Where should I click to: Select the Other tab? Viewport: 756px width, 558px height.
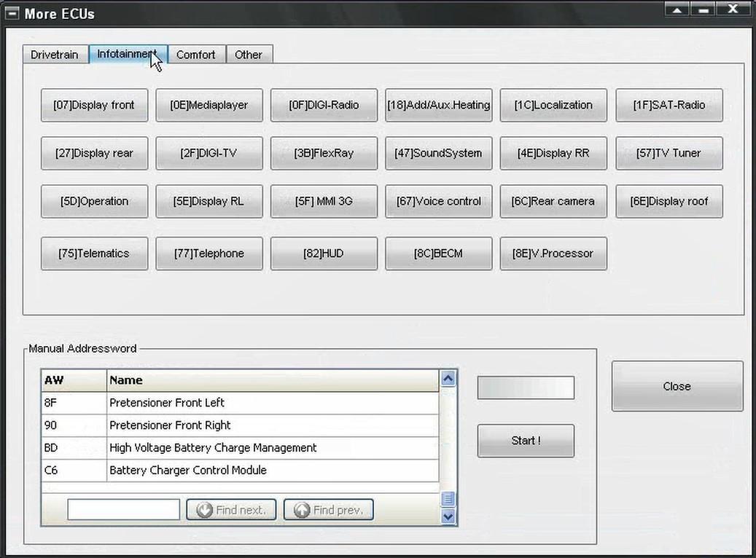pyautogui.click(x=249, y=55)
